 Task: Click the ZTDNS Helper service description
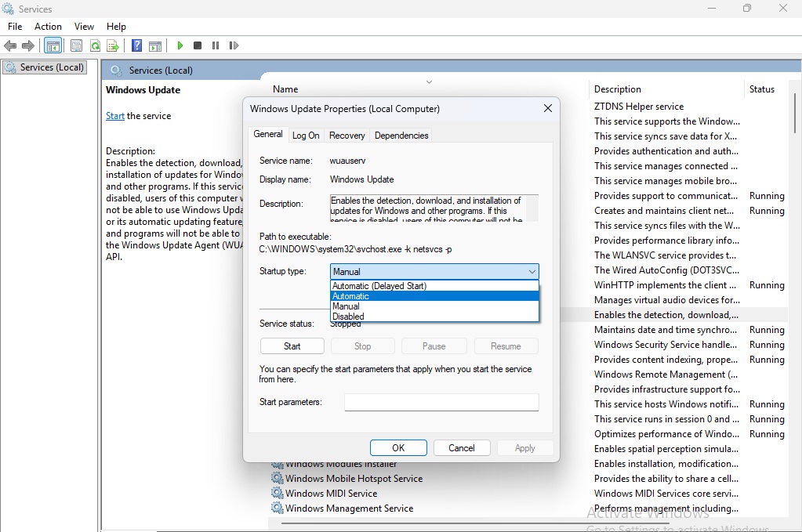point(639,107)
